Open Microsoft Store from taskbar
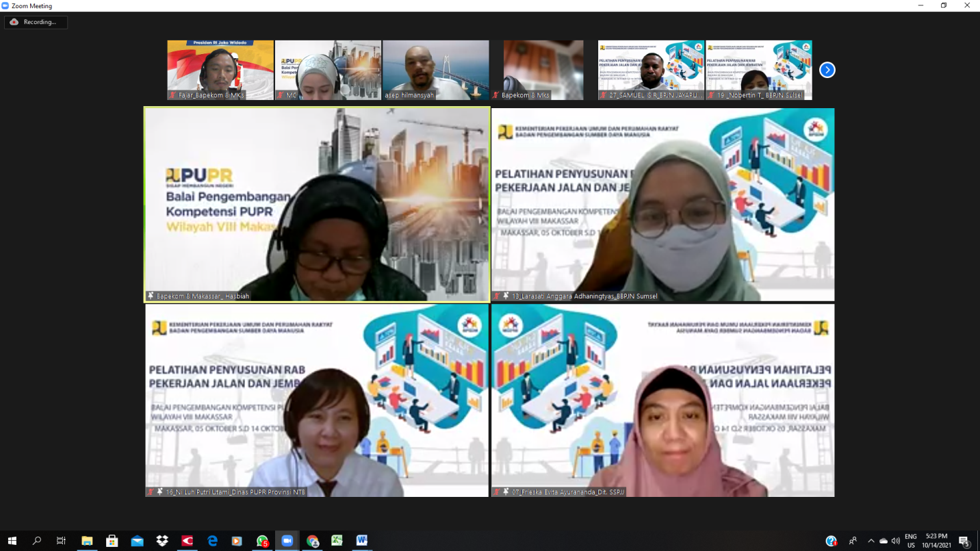 pos(112,541)
